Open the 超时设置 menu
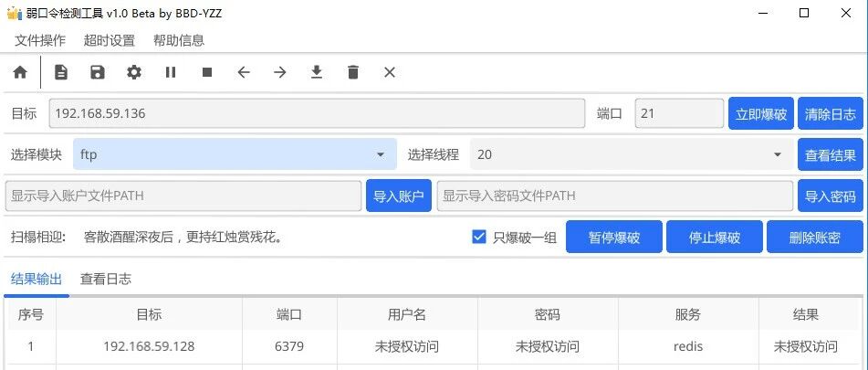 109,40
